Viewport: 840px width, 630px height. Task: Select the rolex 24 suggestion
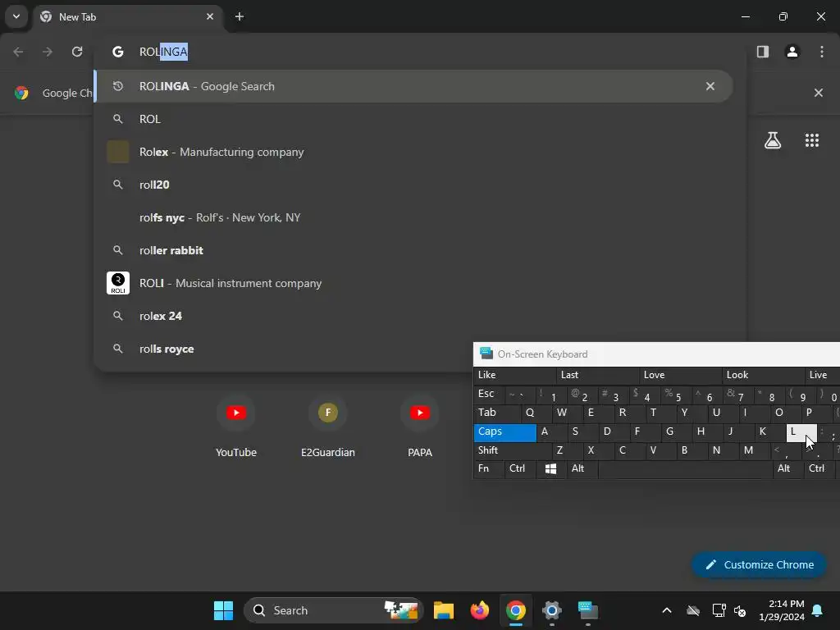tap(413, 316)
